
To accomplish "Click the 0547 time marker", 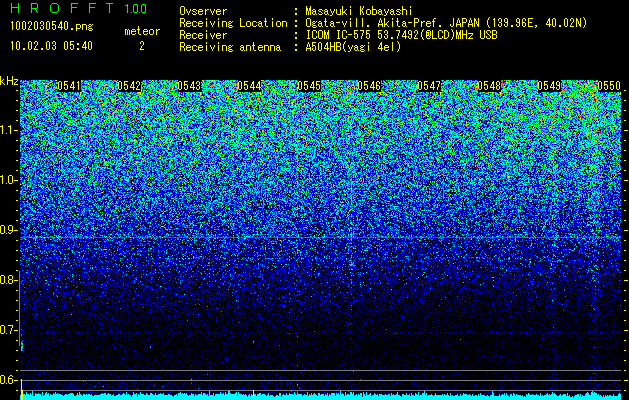I will pos(429,86).
